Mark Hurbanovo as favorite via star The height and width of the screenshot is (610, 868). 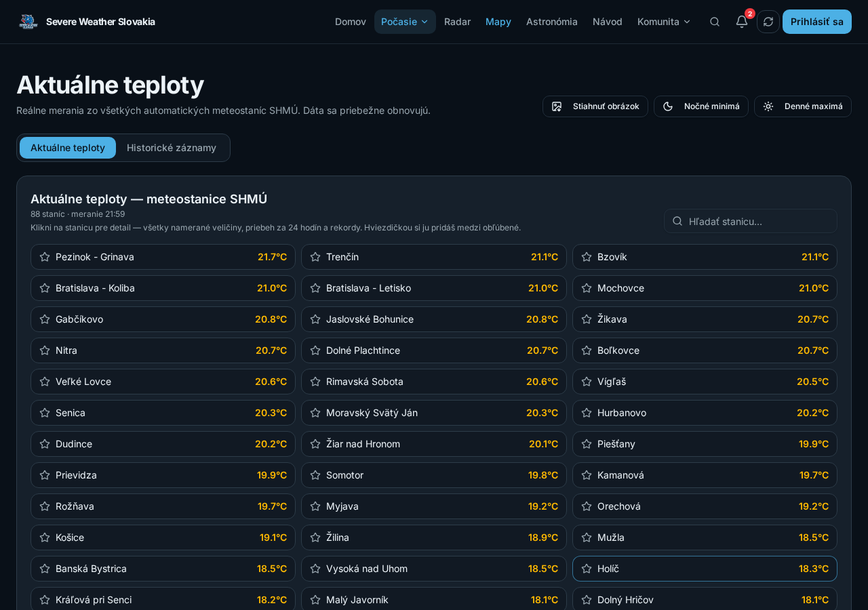587,413
